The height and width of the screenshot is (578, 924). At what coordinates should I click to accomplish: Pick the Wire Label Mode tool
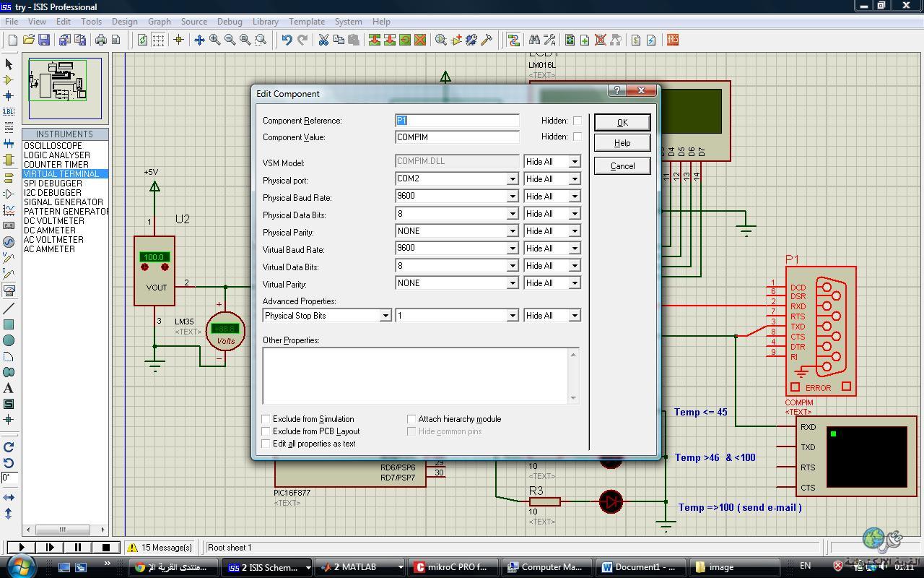9,112
